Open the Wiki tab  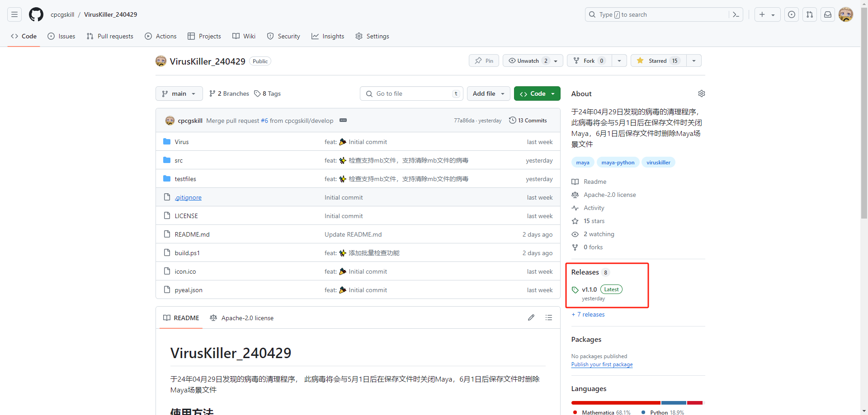click(244, 36)
